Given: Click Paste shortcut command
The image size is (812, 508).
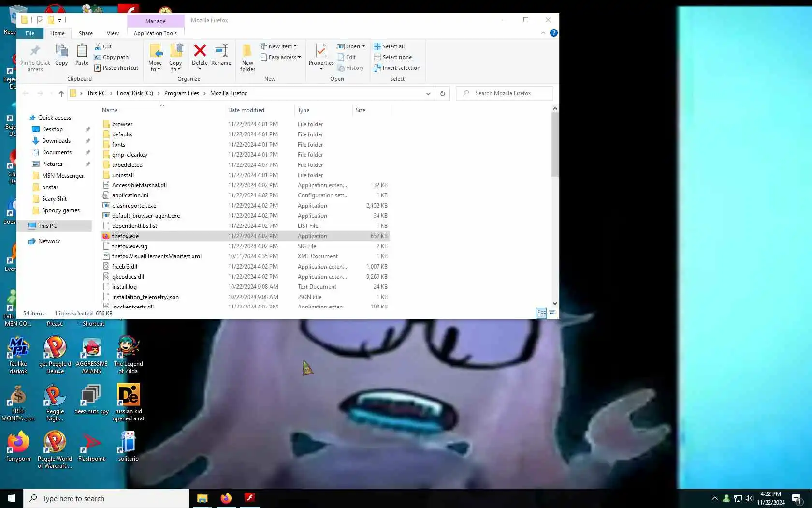Looking at the screenshot, I should pyautogui.click(x=116, y=68).
